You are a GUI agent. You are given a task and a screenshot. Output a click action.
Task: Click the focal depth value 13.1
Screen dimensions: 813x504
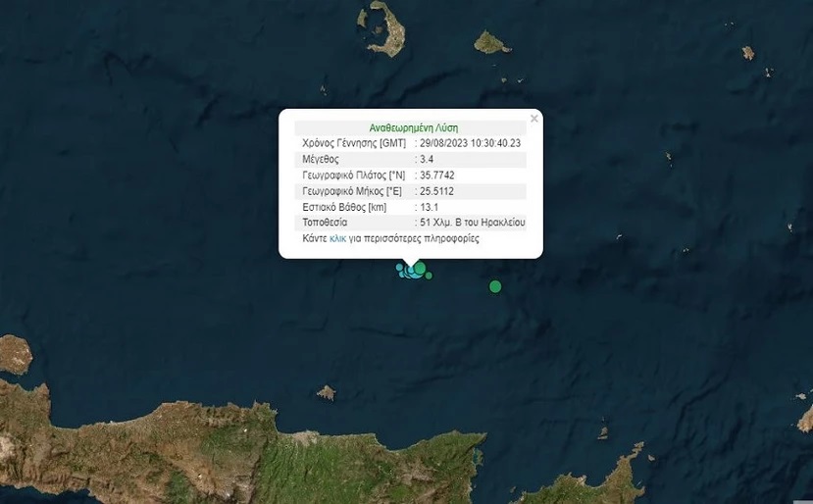[430, 208]
